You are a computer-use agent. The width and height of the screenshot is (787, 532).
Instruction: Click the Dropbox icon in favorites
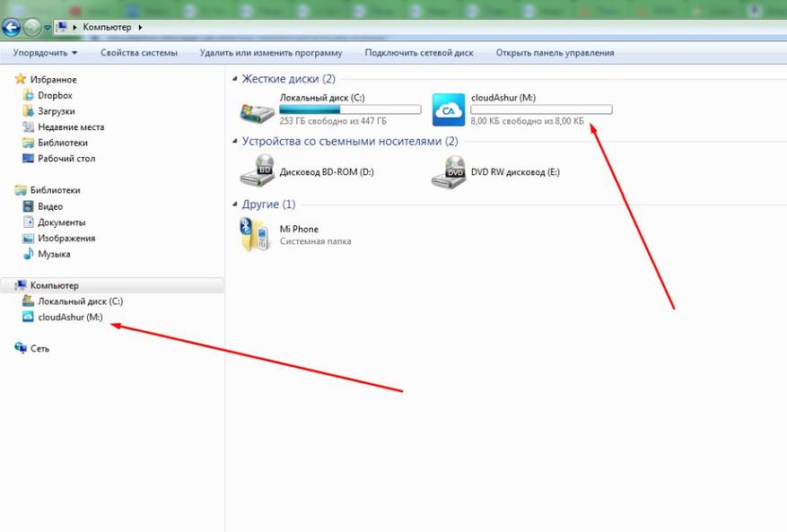29,95
